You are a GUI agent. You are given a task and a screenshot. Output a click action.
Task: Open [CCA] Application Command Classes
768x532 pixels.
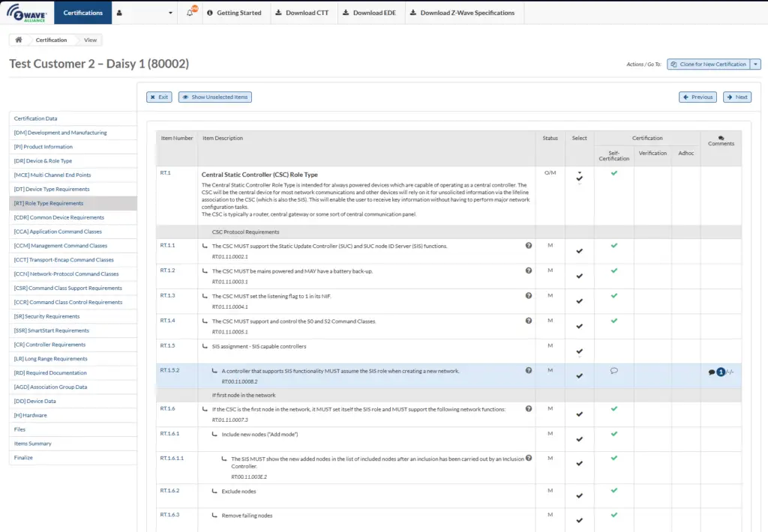(x=73, y=232)
